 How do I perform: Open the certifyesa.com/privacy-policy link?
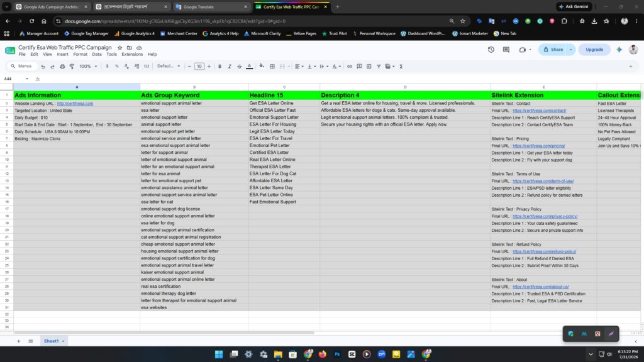click(x=545, y=216)
